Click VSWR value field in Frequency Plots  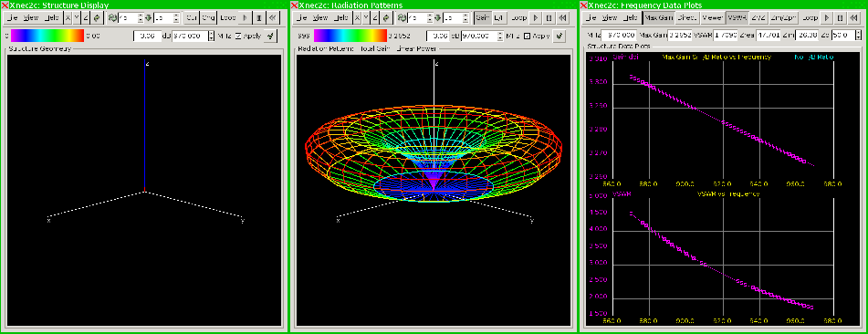coord(726,35)
